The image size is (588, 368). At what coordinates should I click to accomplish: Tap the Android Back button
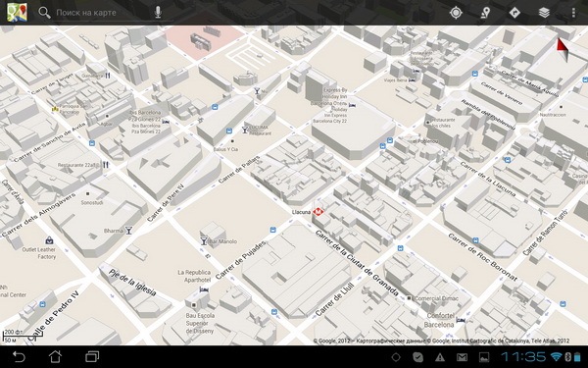pyautogui.click(x=19, y=356)
